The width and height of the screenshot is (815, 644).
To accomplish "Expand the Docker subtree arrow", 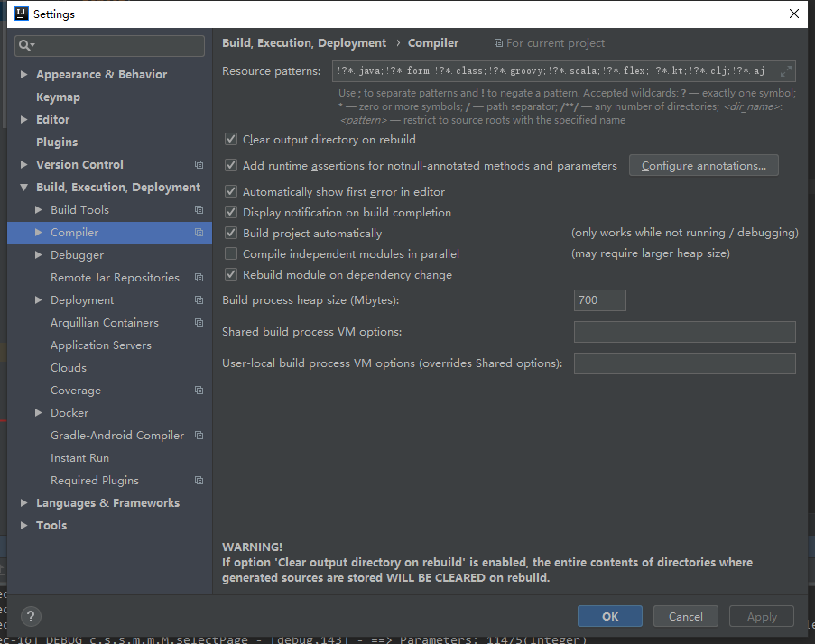I will (38, 413).
